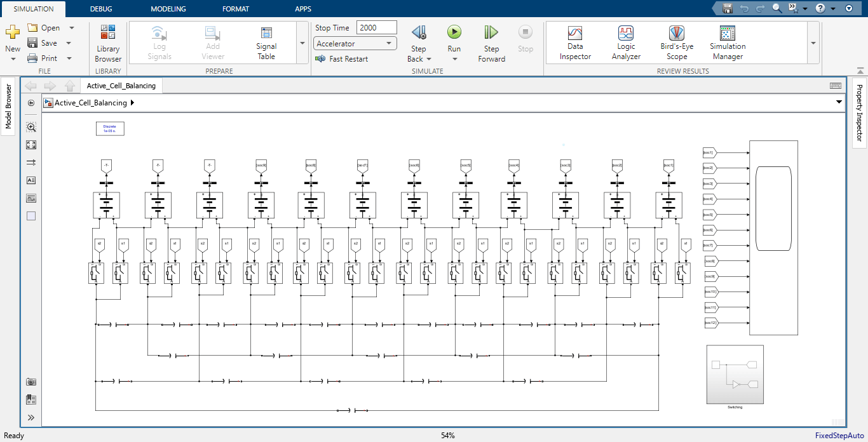Hide/show Explorer Bar circle icon
Image resolution: width=868 pixels, height=442 pixels.
pyautogui.click(x=31, y=102)
